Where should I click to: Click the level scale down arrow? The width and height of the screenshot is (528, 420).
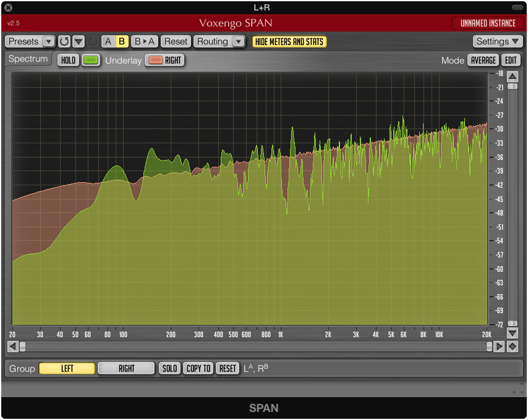513,334
